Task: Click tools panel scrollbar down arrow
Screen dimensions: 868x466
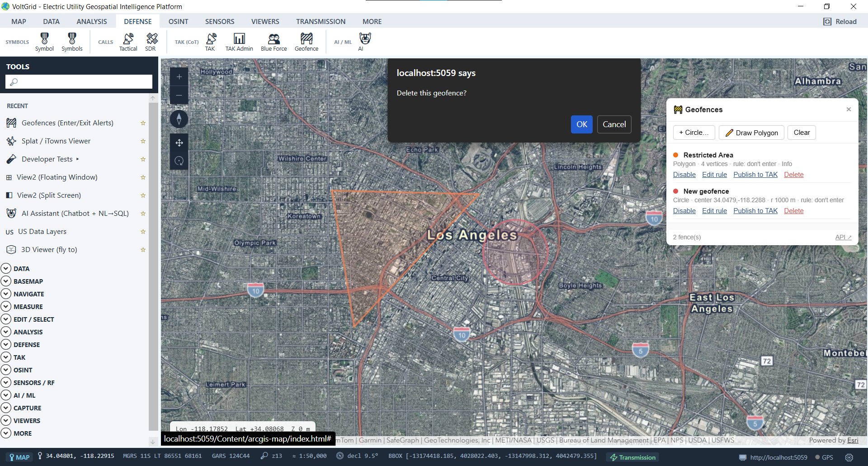Action: 153,441
